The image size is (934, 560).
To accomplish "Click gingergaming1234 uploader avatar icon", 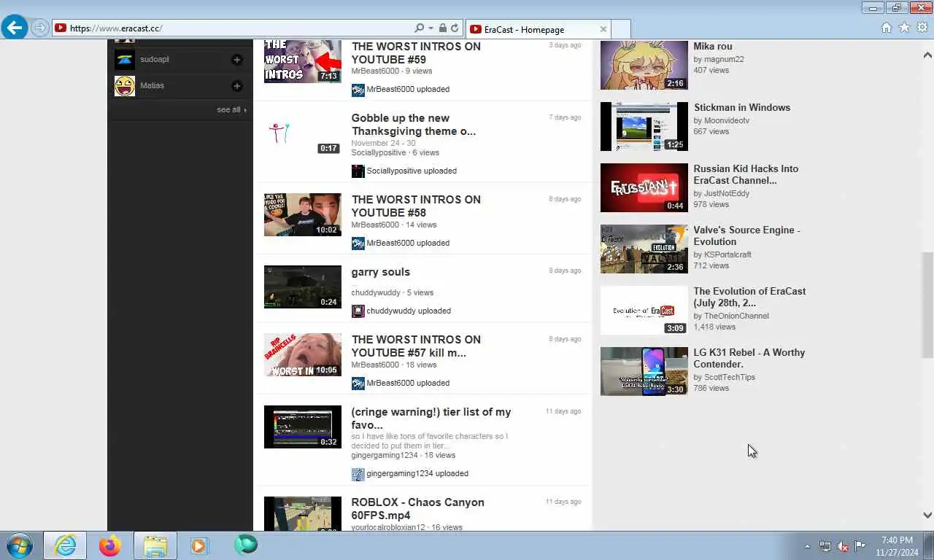I will tap(358, 473).
